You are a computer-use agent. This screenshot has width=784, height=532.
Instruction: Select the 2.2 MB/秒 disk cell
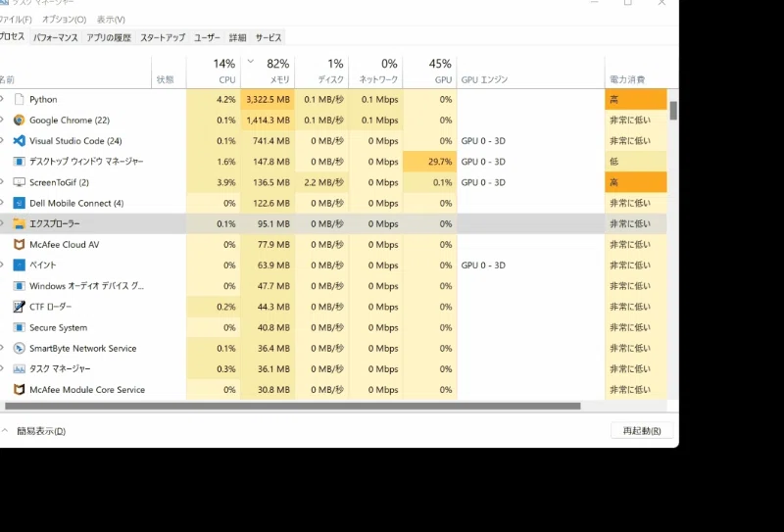[321, 182]
